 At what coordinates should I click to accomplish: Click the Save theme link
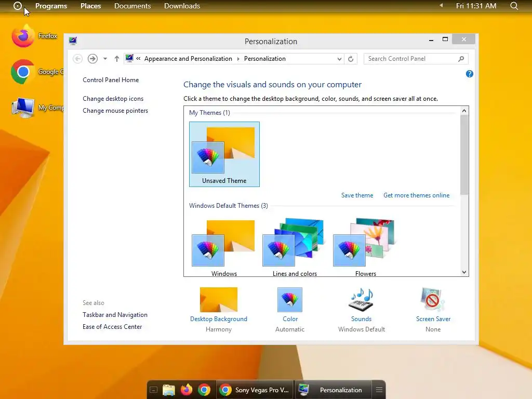pos(357,195)
